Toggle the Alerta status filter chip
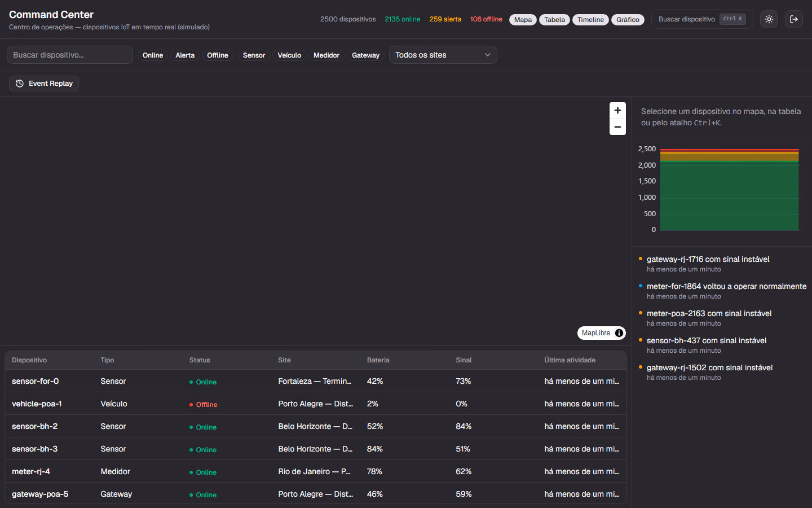Image resolution: width=812 pixels, height=508 pixels. (x=185, y=55)
